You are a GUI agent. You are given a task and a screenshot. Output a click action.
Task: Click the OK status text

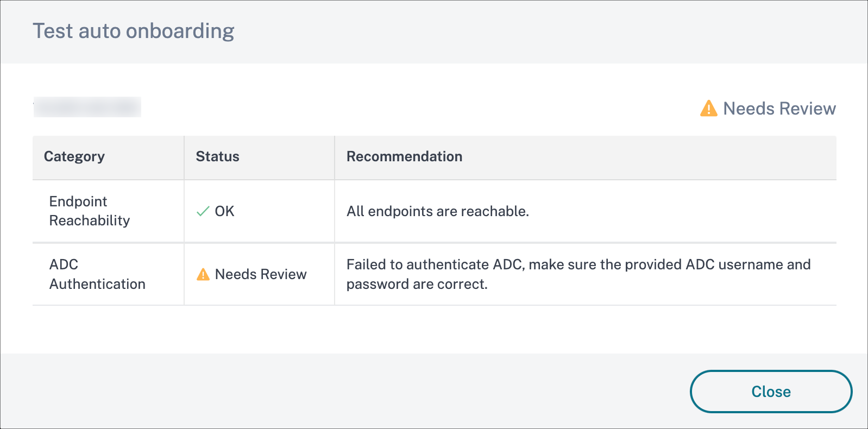224,211
